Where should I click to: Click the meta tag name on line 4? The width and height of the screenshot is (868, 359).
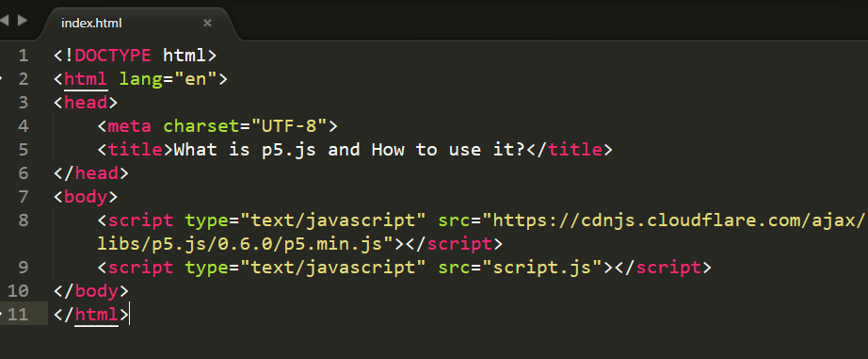click(x=129, y=126)
